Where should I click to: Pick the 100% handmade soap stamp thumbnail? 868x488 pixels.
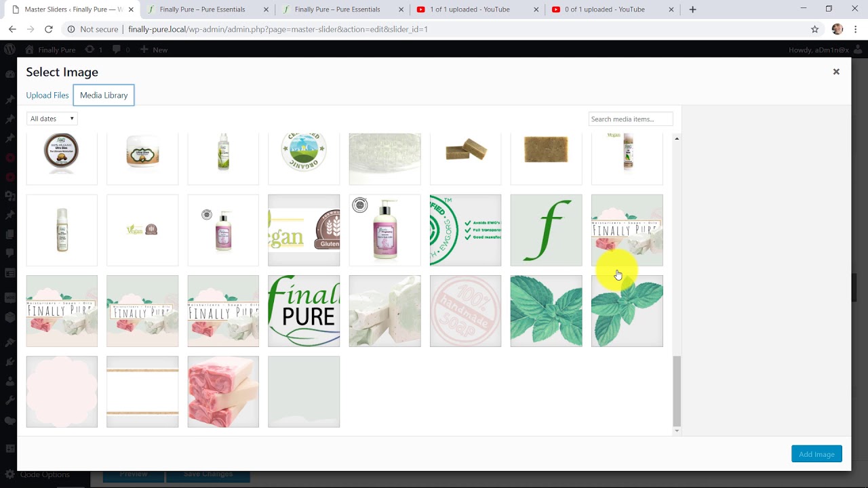coord(465,311)
